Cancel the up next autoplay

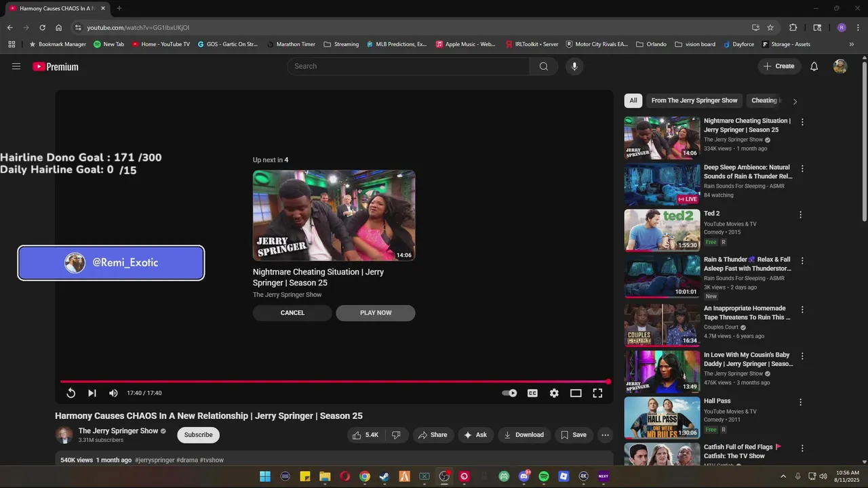[x=292, y=312]
